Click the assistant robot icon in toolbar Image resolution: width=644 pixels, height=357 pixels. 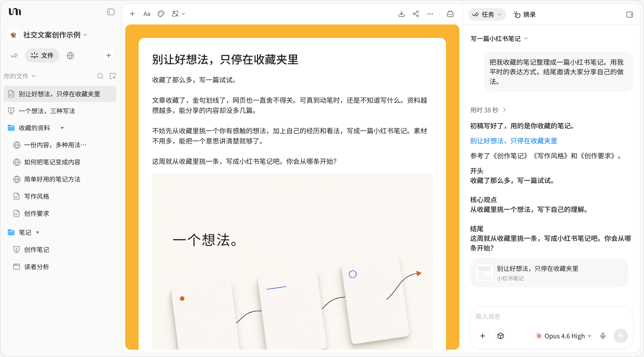coord(450,14)
